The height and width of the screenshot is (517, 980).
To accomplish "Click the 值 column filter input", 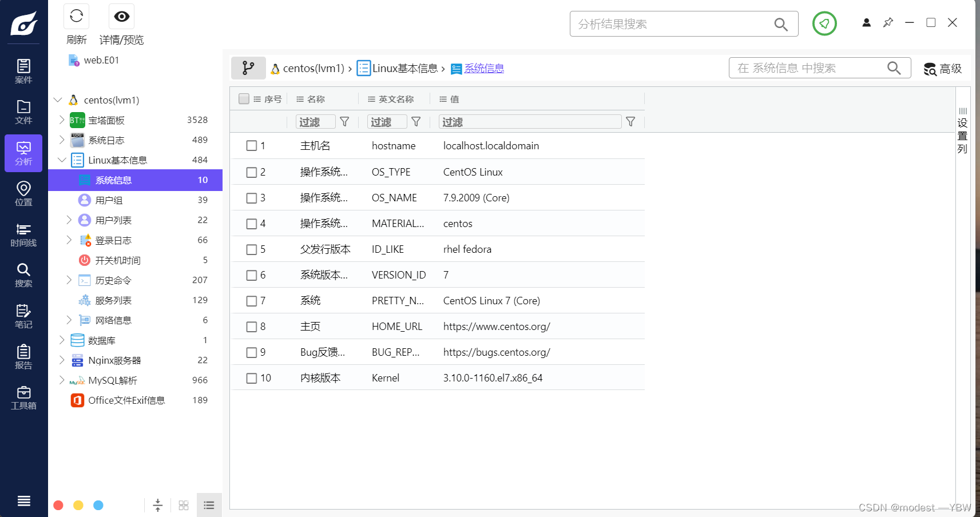I will click(530, 122).
